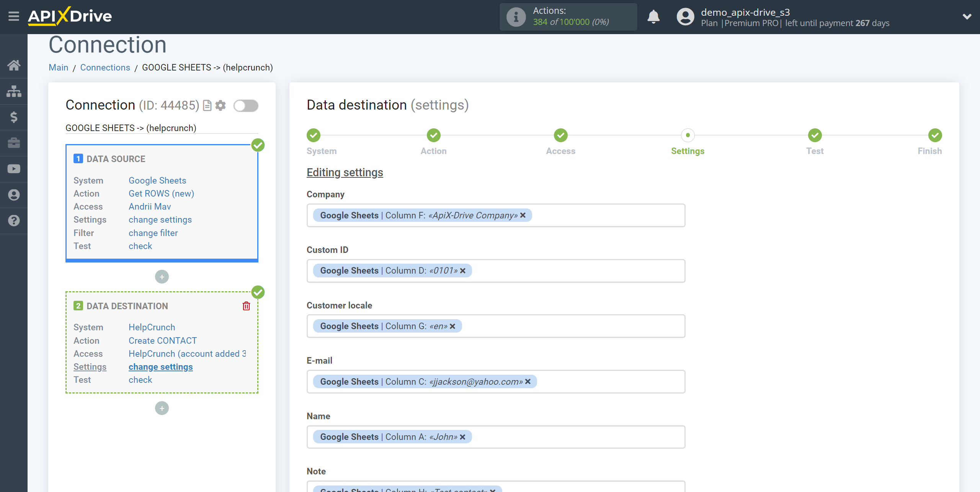Viewport: 980px width, 492px height.
Task: Open HelpCrunch destination system link
Action: tap(152, 327)
